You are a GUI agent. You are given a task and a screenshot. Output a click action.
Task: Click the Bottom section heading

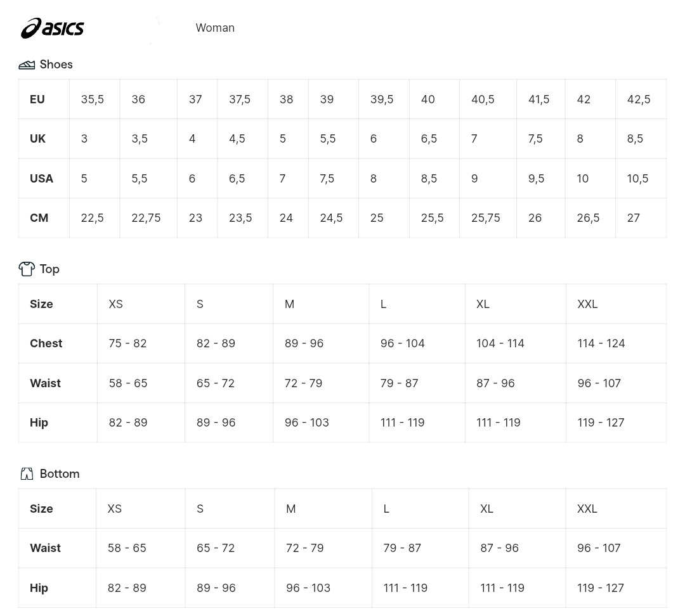point(60,473)
